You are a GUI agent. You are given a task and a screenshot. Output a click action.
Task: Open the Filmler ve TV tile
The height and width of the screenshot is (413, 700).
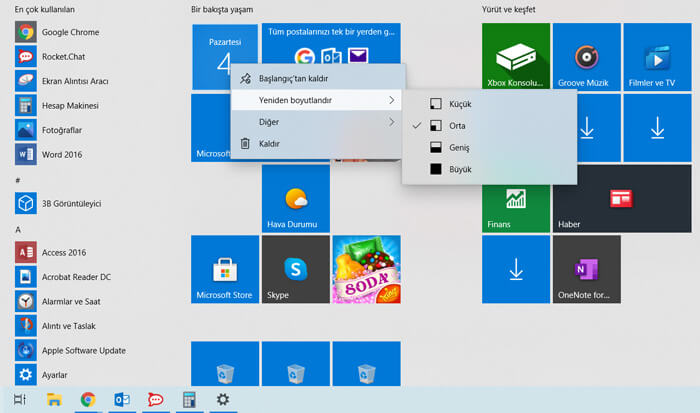(x=657, y=57)
